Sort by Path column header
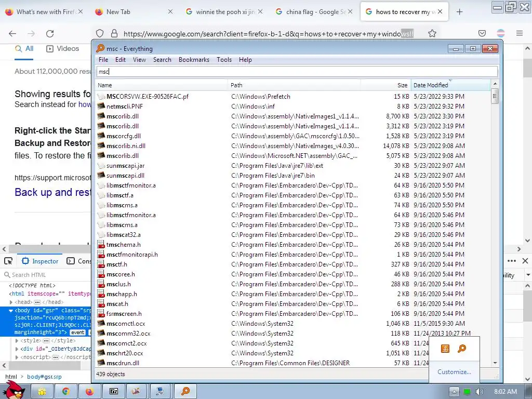The height and width of the screenshot is (399, 532). tap(295, 85)
